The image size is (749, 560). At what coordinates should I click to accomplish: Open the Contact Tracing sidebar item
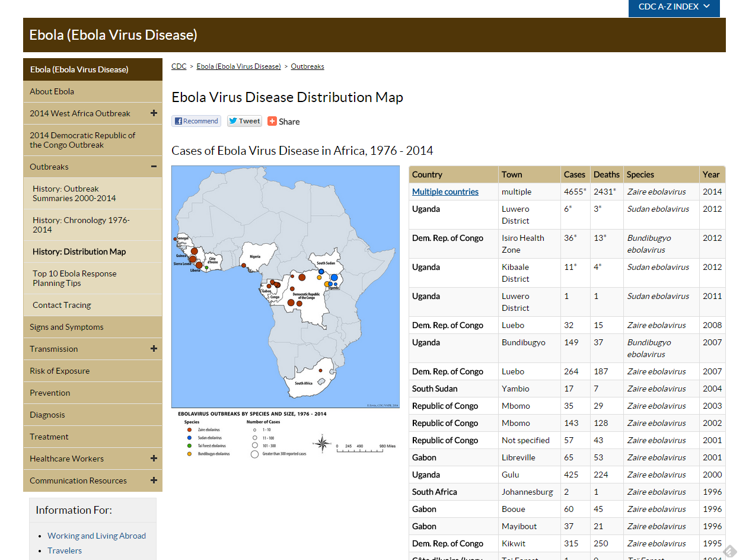tap(93, 305)
